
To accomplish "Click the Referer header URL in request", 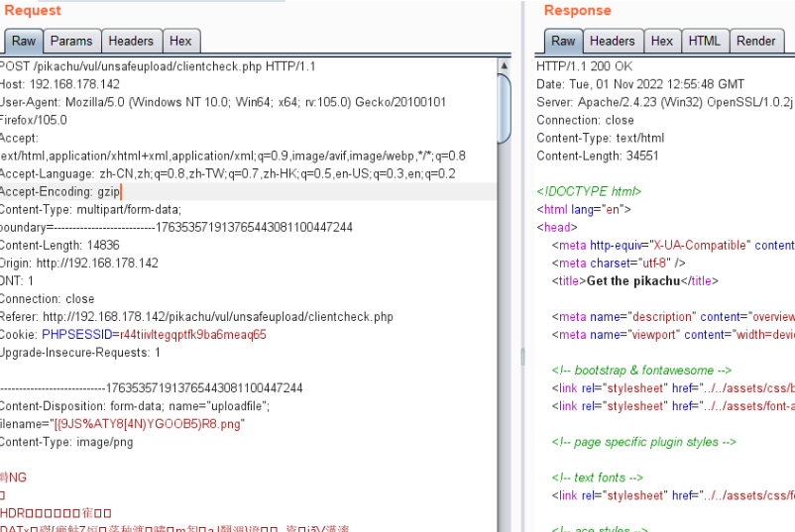I will 218,316.
